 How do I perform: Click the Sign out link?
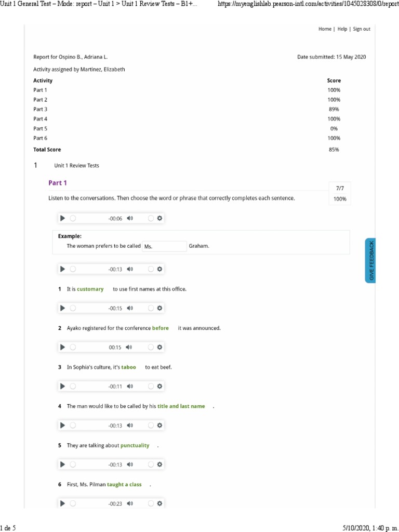click(362, 29)
